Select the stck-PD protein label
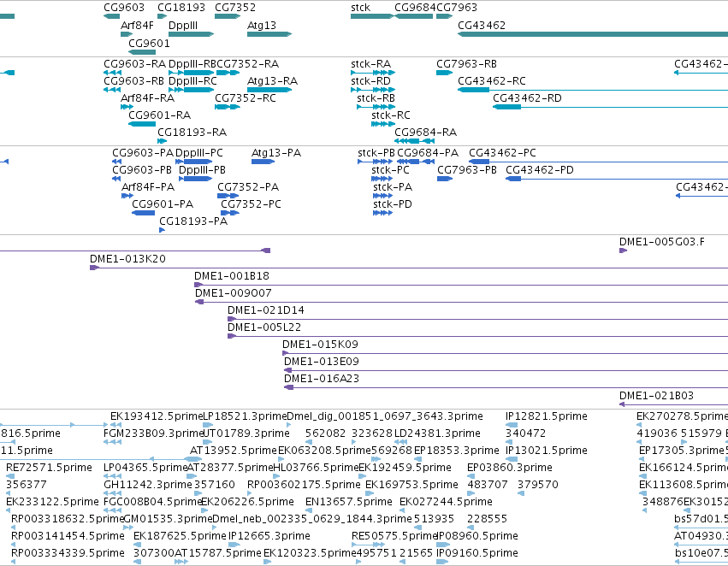The height and width of the screenshot is (566, 728). [x=393, y=204]
